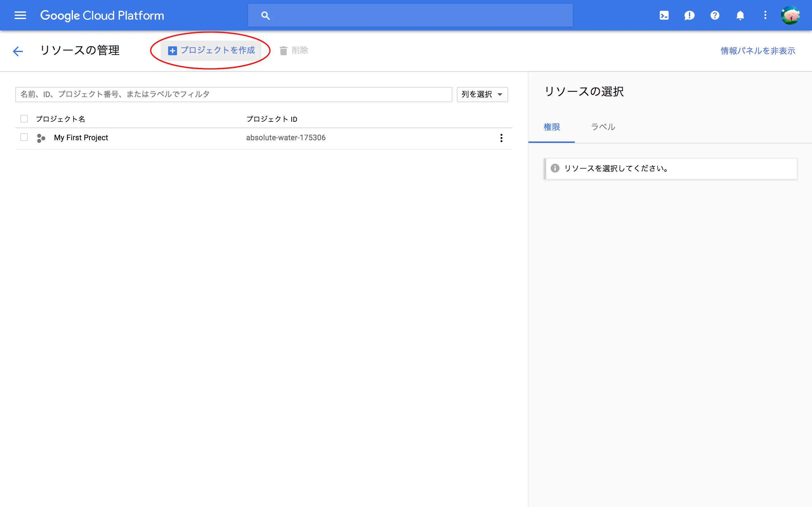Click the Google Cloud Platform logo

coord(102,15)
